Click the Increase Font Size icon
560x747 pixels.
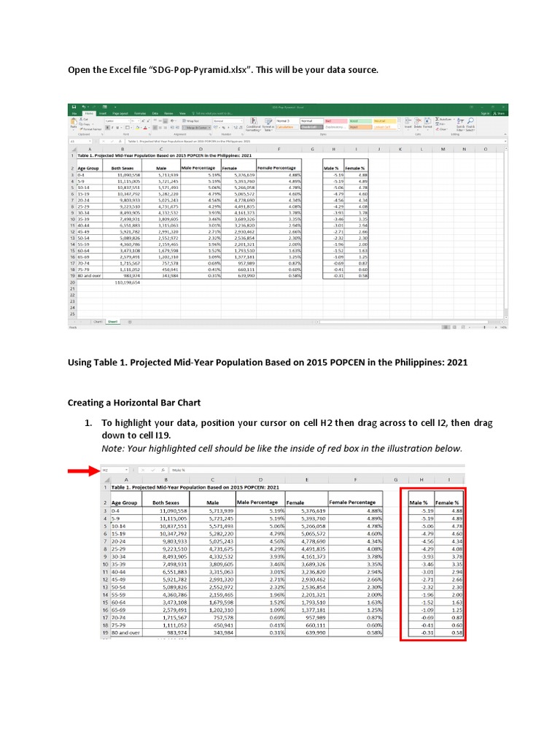[143, 121]
